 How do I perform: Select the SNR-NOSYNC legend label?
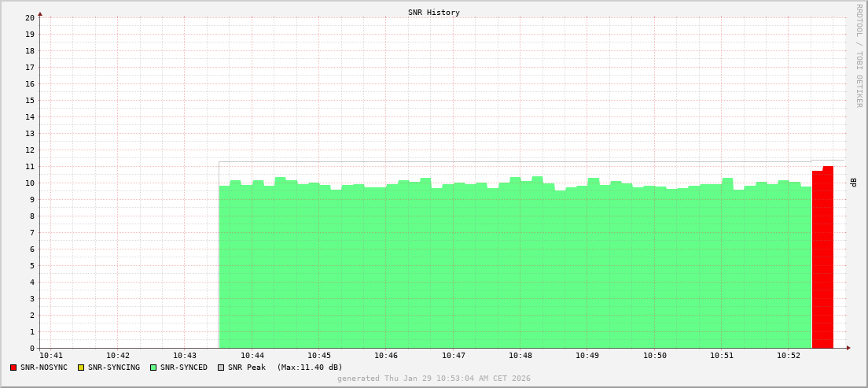click(x=44, y=368)
